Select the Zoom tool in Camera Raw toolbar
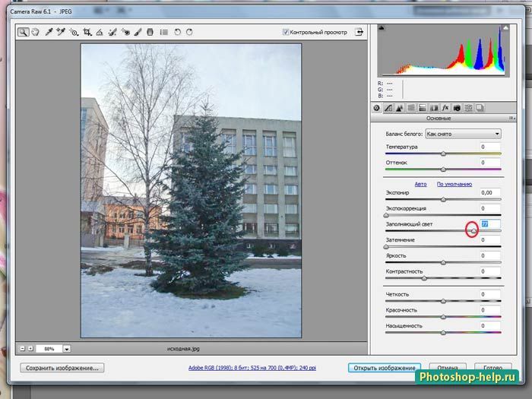Viewport: 532px width, 399px height. 23,32
